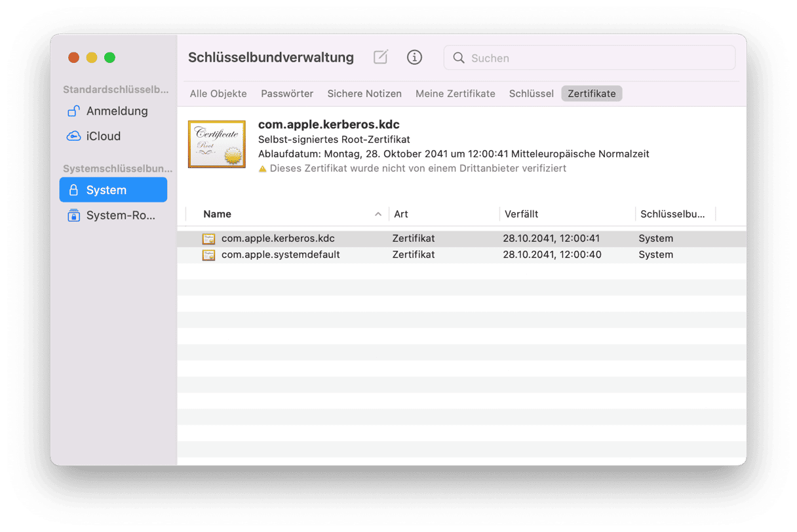Click the Drittanbieter verification warning text
797x532 pixels.
tap(418, 168)
